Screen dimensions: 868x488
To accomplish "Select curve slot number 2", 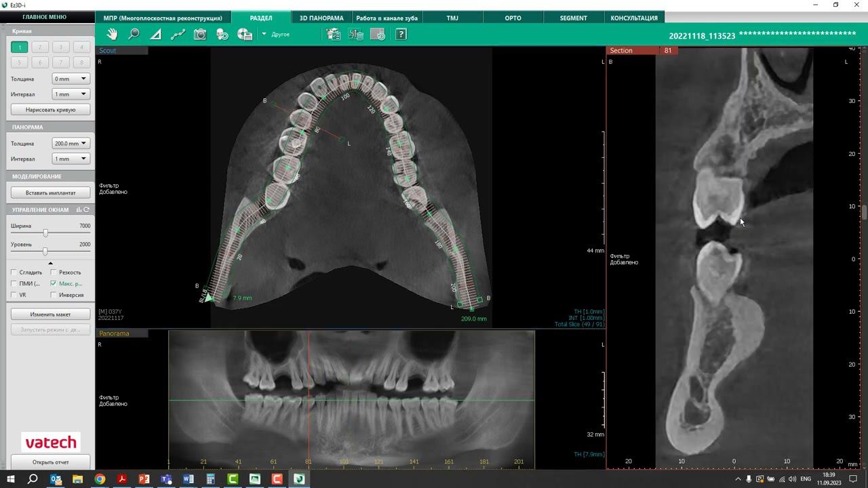I will (x=40, y=47).
